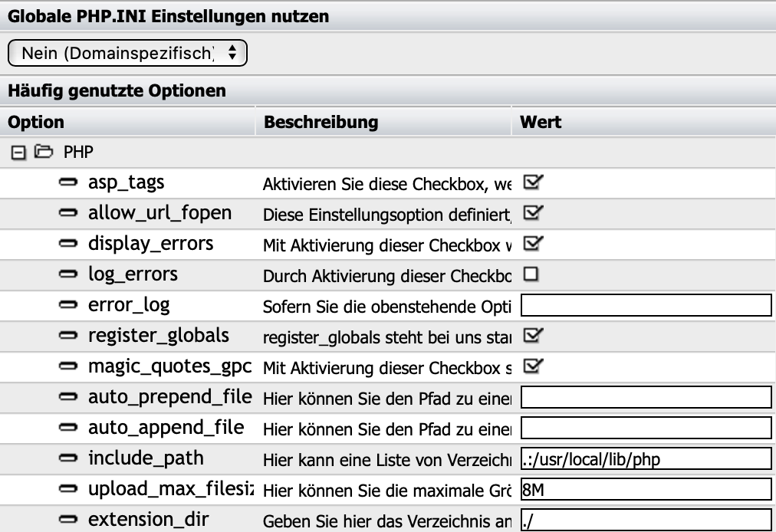Viewport: 776px width, 532px height.
Task: Disable the magic_quotes_gpc checkbox
Action: tap(532, 366)
